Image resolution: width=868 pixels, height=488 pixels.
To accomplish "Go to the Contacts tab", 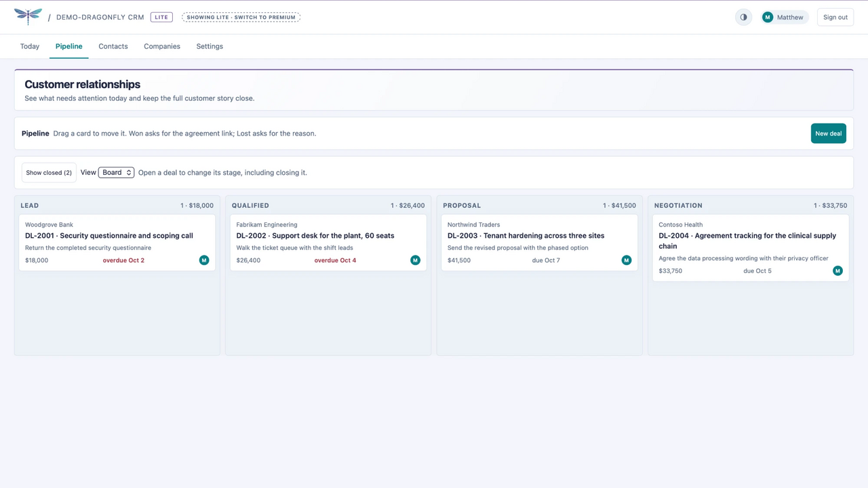I will [113, 47].
